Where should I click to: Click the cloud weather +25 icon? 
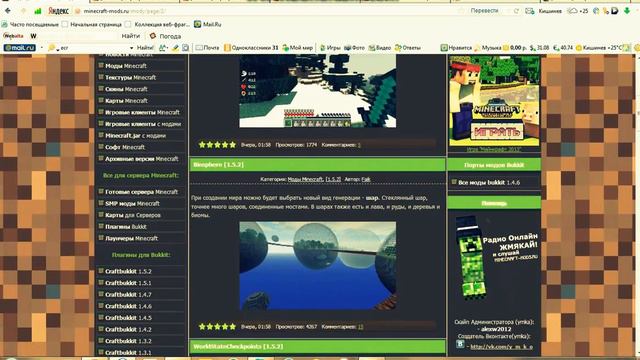pos(578,11)
